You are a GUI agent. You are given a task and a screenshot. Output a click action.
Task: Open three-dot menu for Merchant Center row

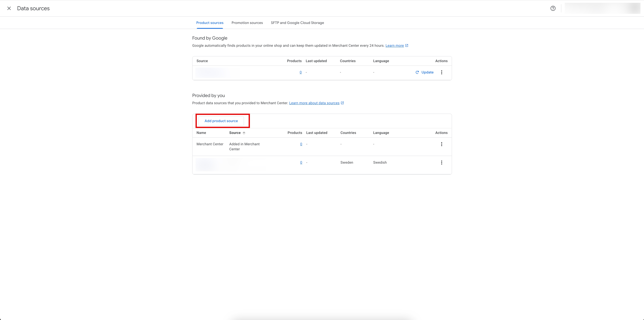click(442, 144)
